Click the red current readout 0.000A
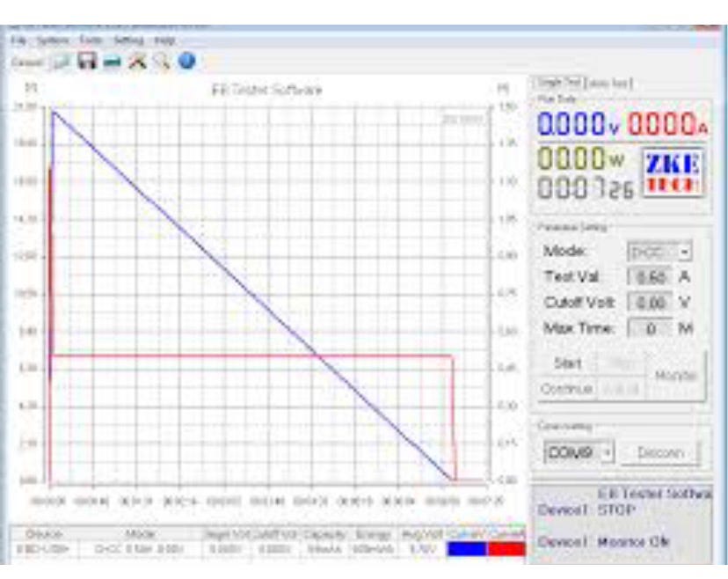Screen dimensions: 728x579 pos(667,124)
